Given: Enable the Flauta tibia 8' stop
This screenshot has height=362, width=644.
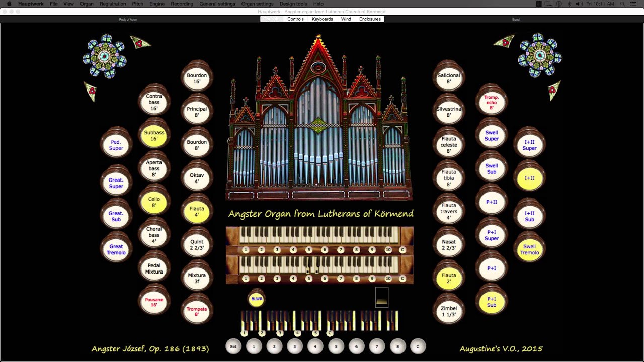Looking at the screenshot, I should 448,177.
